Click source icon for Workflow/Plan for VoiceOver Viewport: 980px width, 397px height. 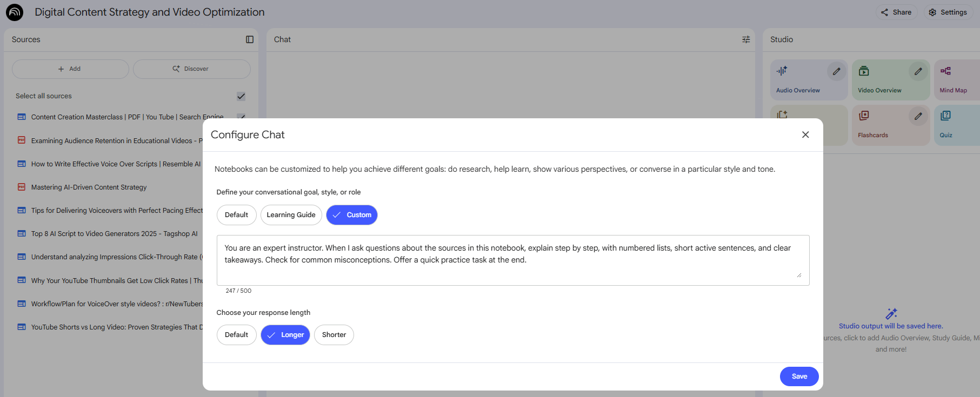[x=22, y=304]
